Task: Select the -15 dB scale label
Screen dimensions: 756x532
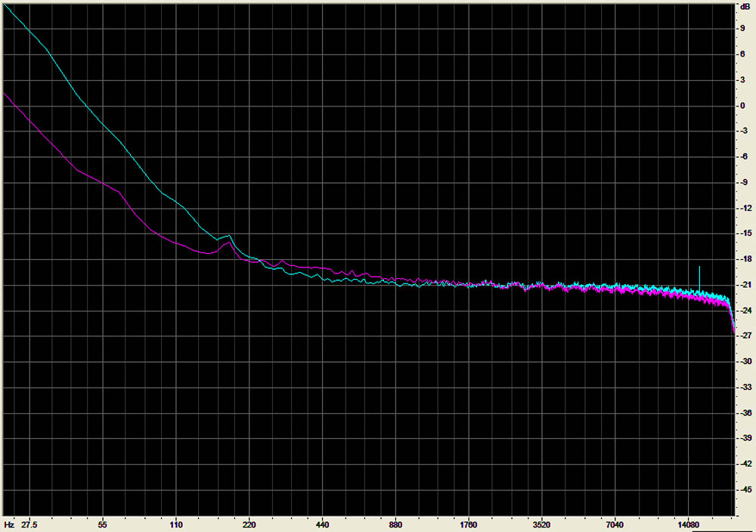Action: point(745,234)
